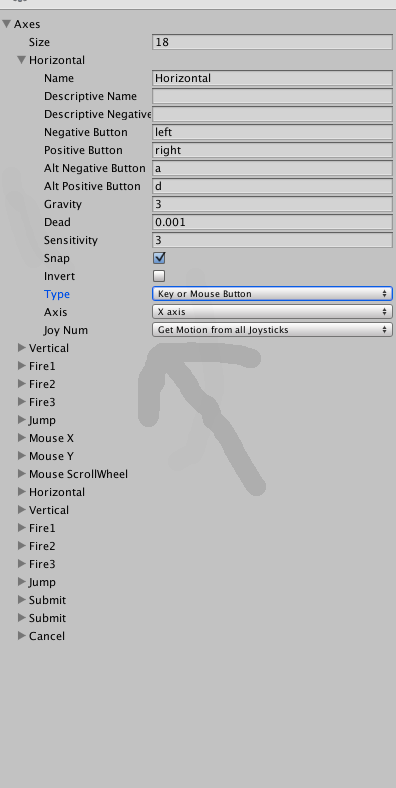This screenshot has height=788, width=396.
Task: Collapse the Axes section triangle
Action: coord(7,24)
